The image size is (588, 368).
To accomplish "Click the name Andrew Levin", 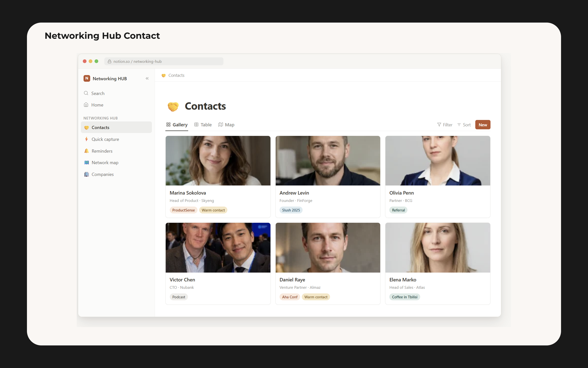I will 294,193.
